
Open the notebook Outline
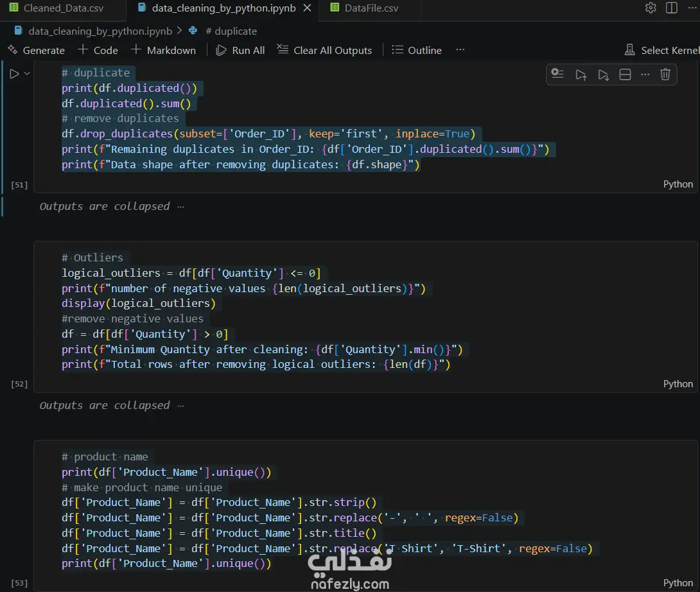point(417,51)
